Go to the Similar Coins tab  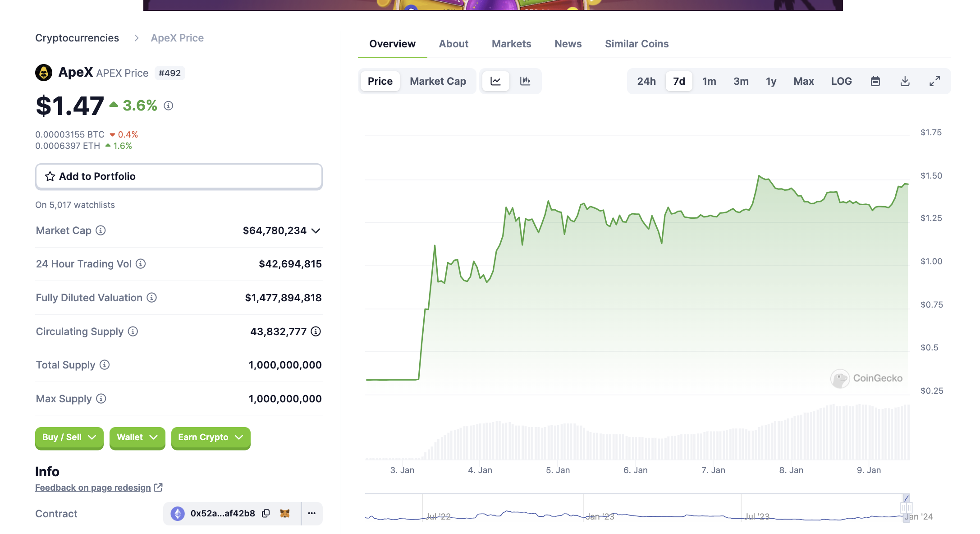point(637,44)
